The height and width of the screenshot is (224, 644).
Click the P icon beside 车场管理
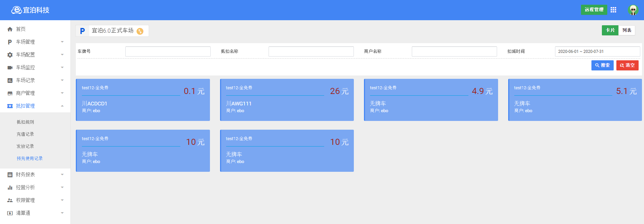point(10,42)
